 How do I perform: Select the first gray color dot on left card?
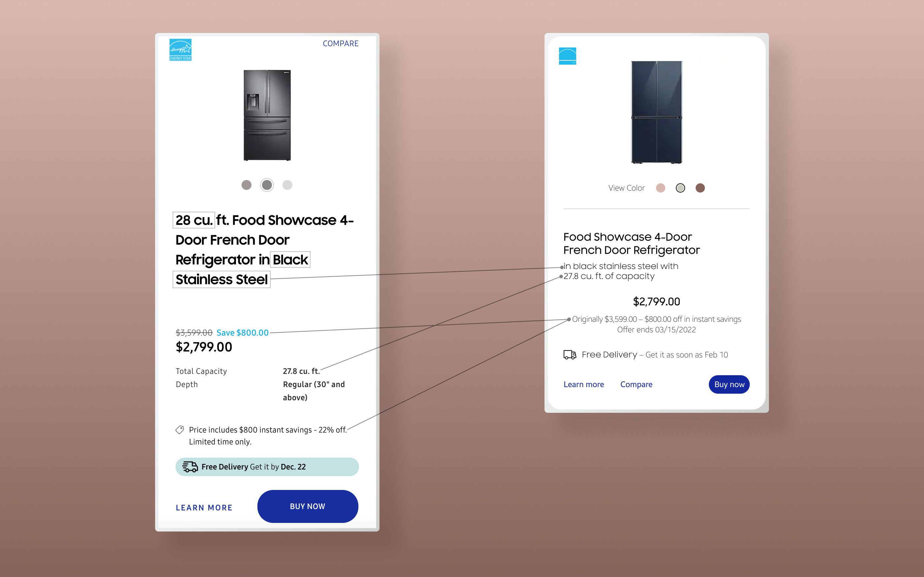point(247,185)
